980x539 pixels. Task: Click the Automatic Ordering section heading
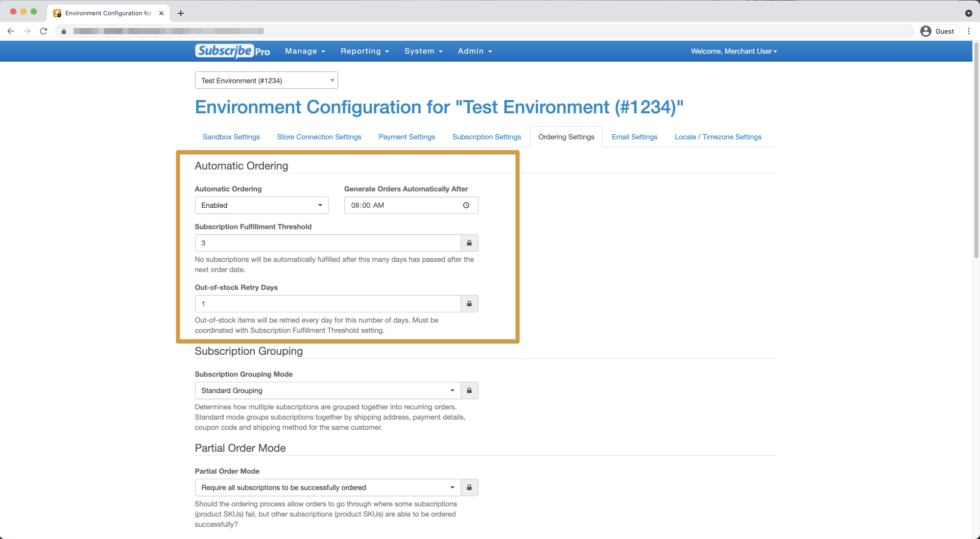click(242, 166)
